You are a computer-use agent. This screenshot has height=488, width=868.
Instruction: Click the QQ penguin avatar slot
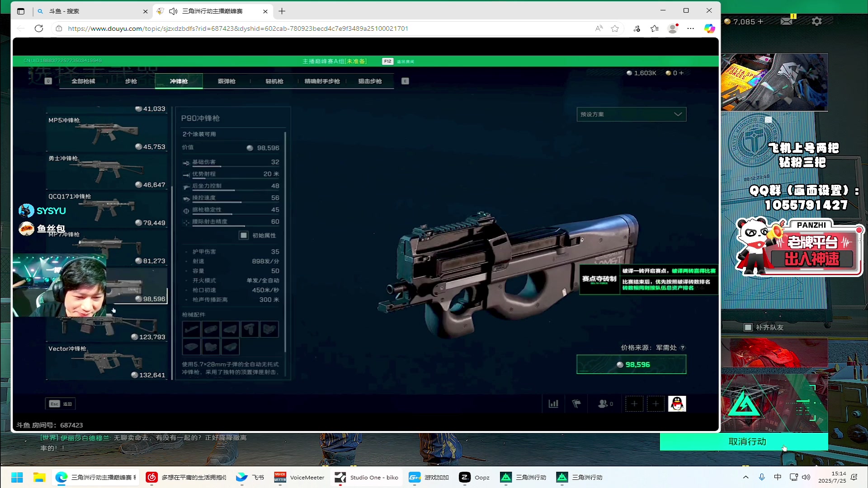677,404
